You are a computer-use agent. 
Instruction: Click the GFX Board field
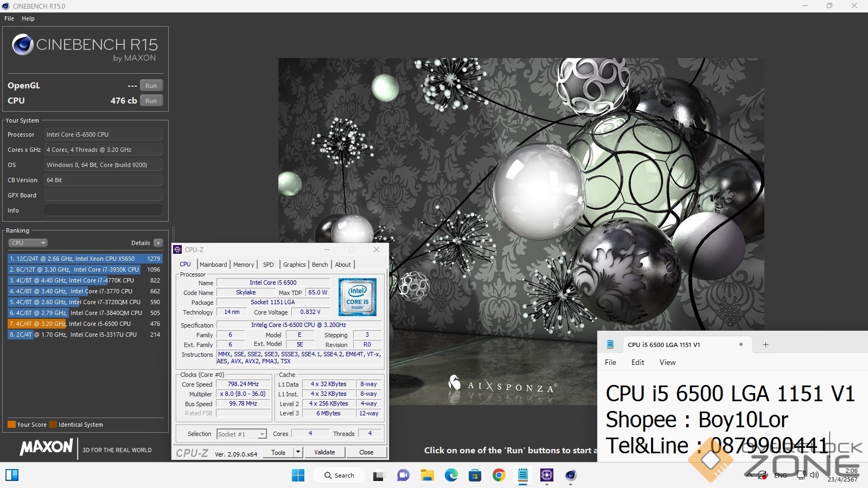[x=103, y=195]
